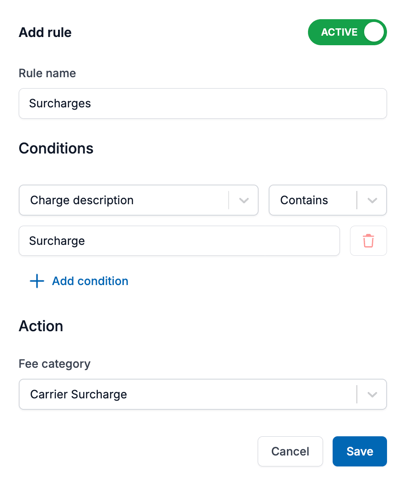The height and width of the screenshot is (487, 403).
Task: Click the Add condition link
Action: pos(90,281)
